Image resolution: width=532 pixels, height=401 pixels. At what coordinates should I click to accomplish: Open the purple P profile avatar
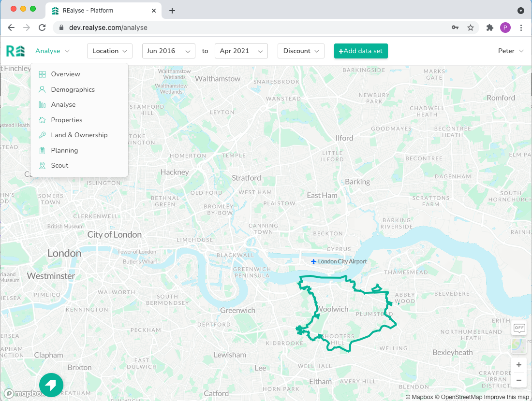[x=505, y=28]
